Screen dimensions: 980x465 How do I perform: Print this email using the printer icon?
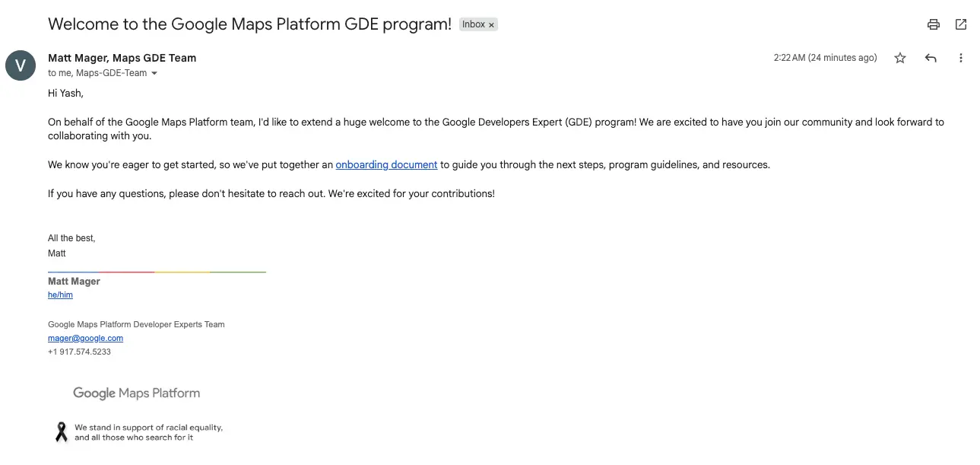tap(933, 24)
